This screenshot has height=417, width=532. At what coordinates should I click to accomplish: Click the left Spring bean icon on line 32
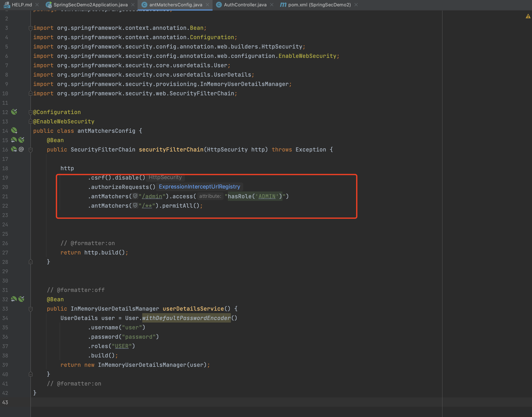[14, 299]
